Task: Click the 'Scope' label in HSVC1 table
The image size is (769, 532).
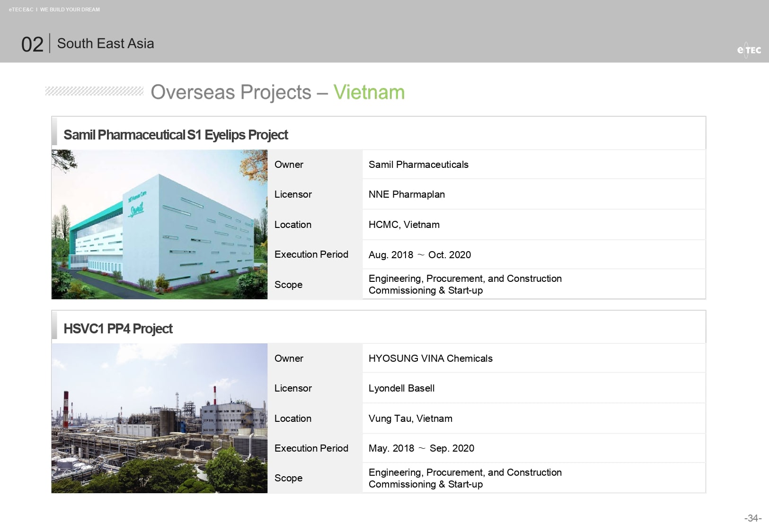Action: 288,478
